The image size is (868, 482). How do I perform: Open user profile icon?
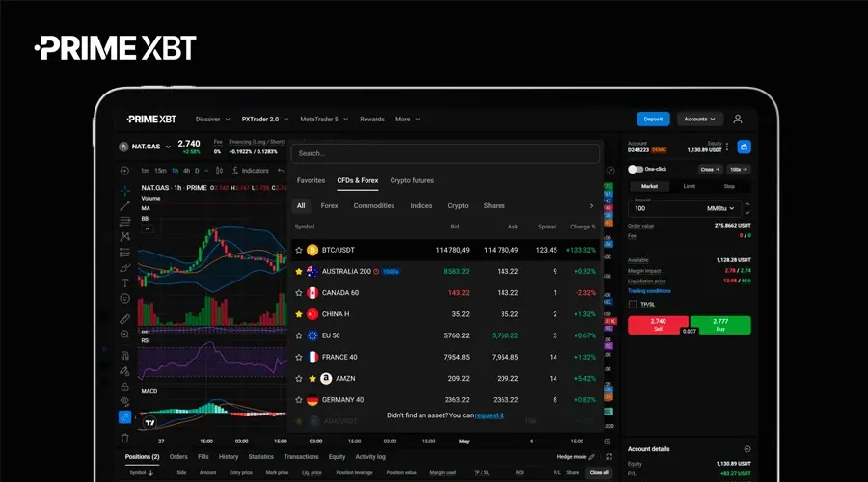pos(738,119)
